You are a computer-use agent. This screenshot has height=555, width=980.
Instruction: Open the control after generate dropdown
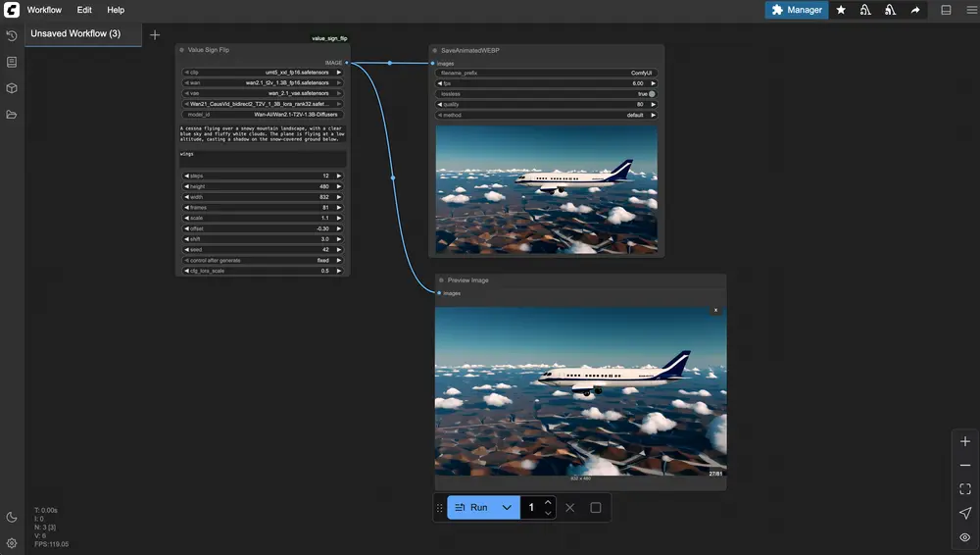coord(262,260)
